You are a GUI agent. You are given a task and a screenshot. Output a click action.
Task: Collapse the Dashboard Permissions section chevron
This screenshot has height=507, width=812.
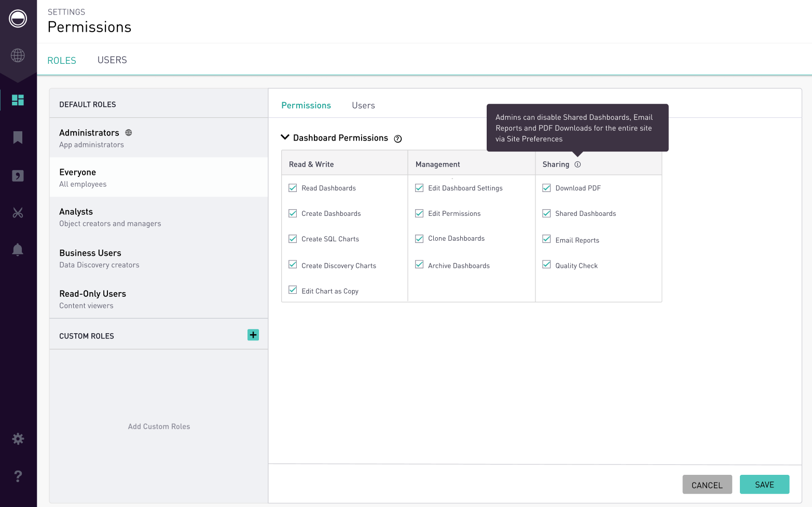click(x=285, y=138)
